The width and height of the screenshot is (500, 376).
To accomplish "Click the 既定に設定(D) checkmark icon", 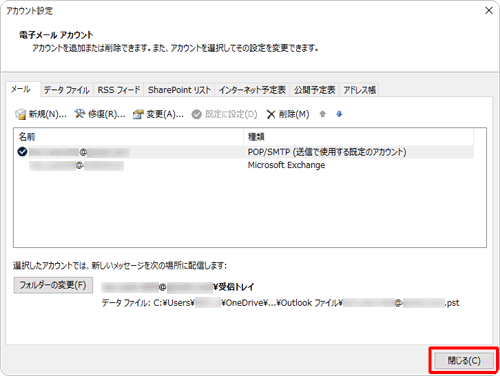I will [x=196, y=114].
